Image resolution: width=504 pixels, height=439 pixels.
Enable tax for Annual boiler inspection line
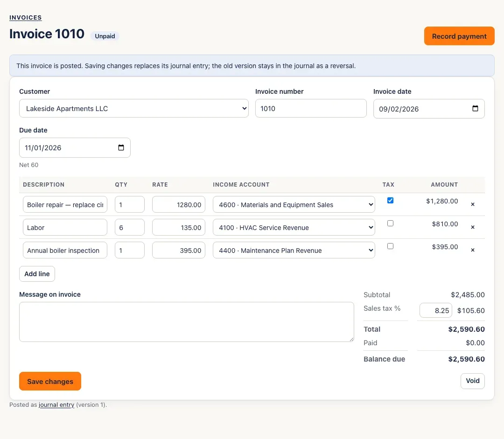click(390, 246)
